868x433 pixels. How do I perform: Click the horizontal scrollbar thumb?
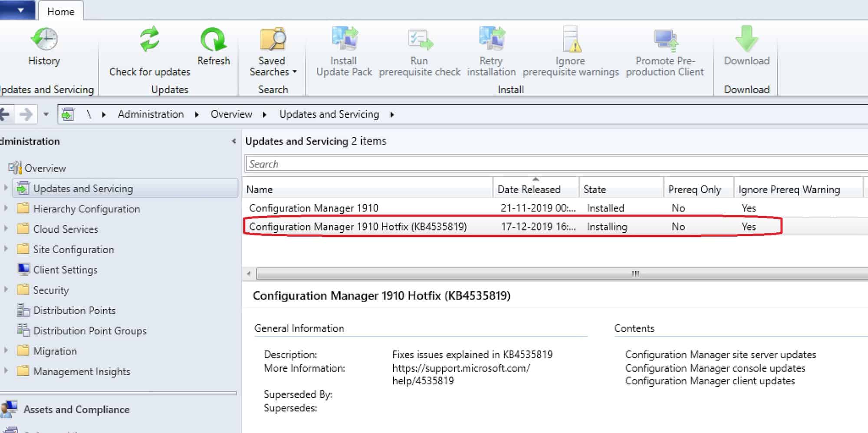point(562,274)
